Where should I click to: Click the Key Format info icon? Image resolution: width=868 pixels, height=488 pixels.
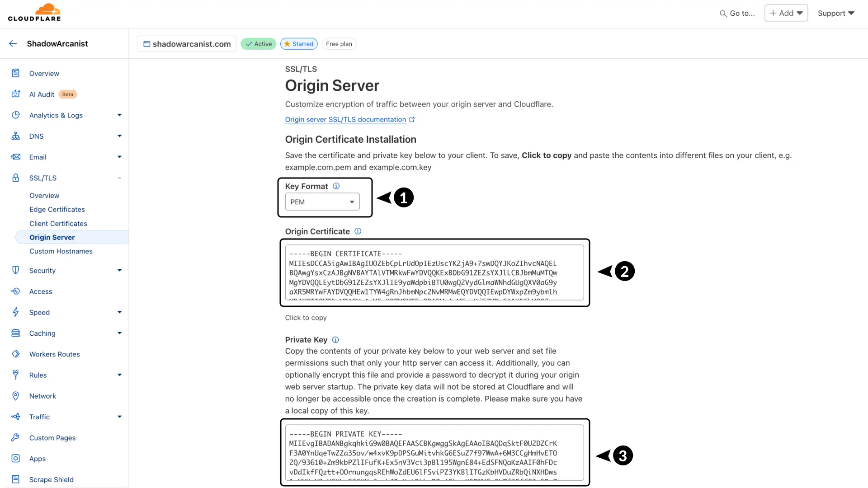coord(336,186)
